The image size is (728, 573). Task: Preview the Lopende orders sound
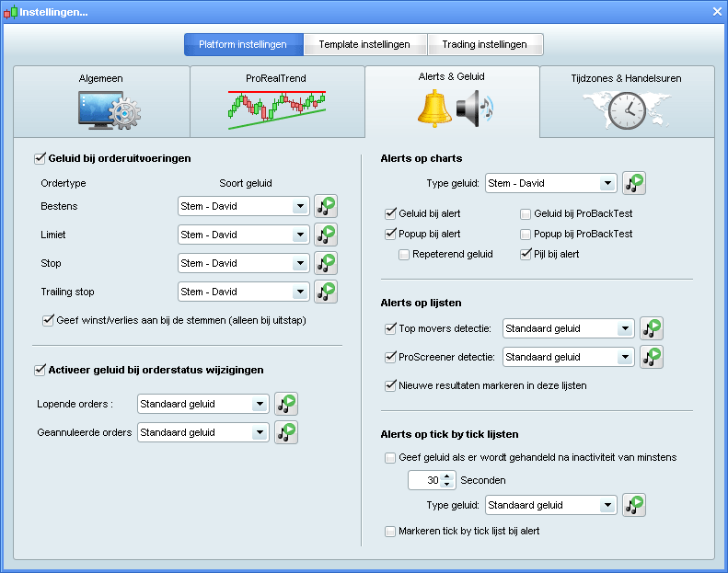coord(286,404)
